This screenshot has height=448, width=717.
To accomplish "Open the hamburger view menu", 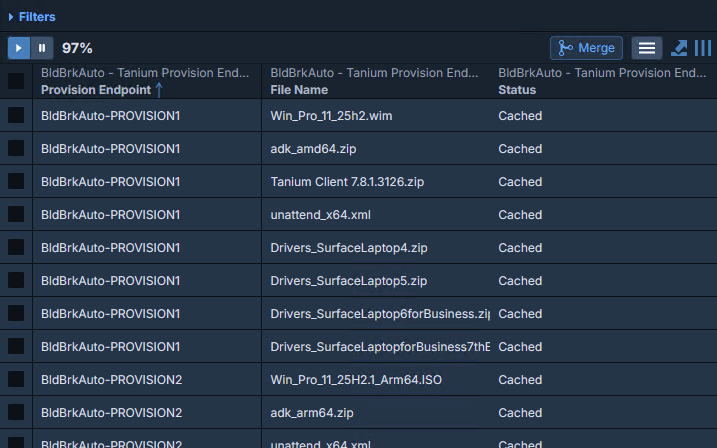I will tap(647, 48).
